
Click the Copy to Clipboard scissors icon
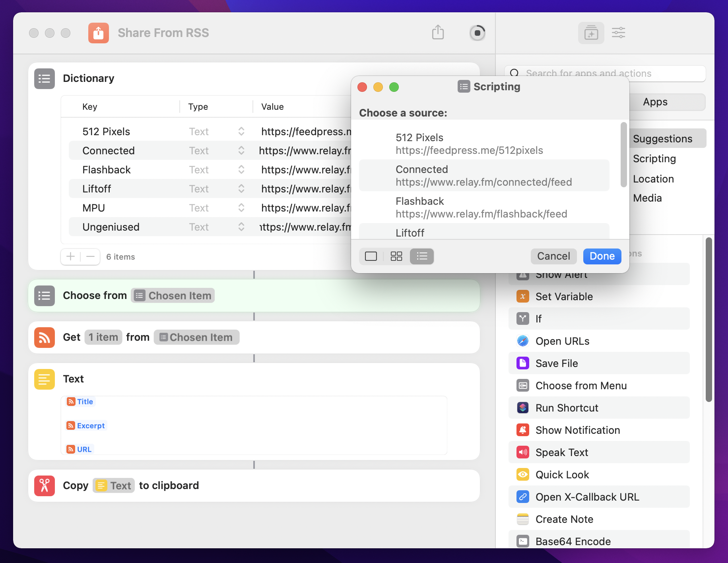pyautogui.click(x=45, y=486)
